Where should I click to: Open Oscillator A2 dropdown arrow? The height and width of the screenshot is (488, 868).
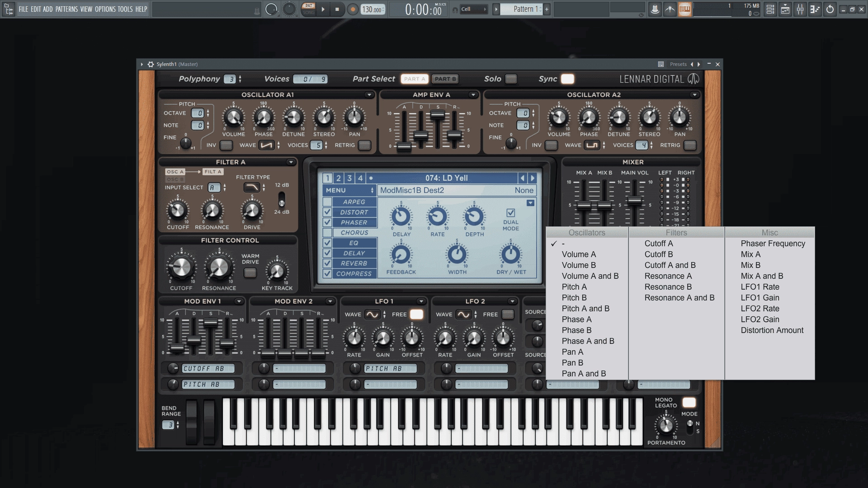point(694,95)
